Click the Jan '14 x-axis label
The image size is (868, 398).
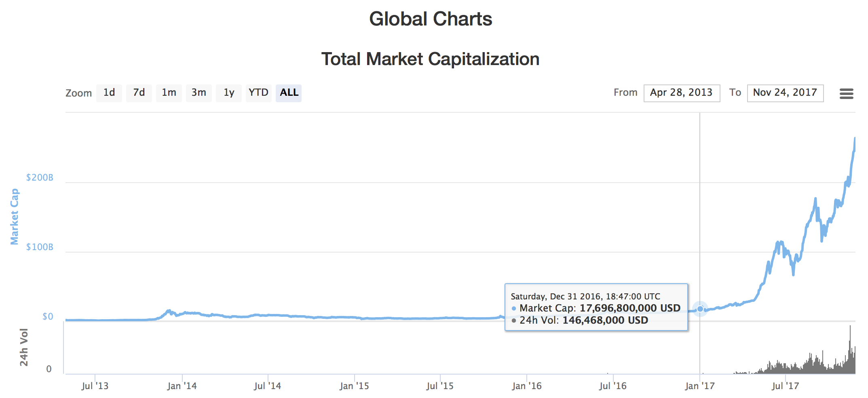point(182,386)
